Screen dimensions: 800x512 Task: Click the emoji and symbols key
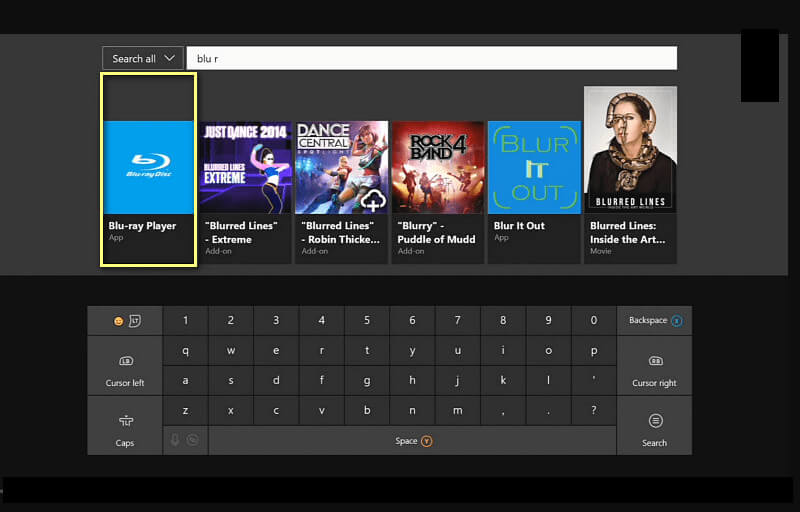[125, 321]
